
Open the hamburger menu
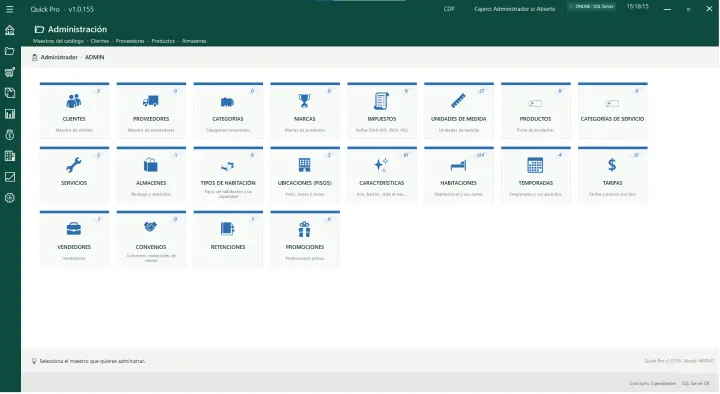tap(10, 9)
